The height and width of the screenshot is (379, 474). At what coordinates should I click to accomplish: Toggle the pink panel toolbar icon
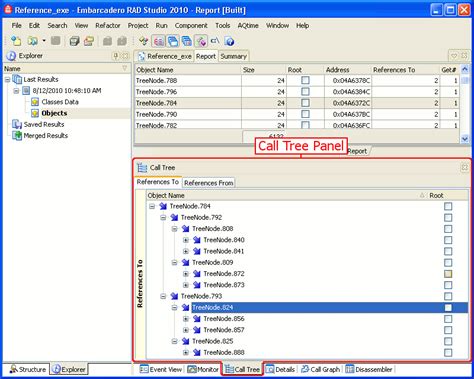coord(158,41)
